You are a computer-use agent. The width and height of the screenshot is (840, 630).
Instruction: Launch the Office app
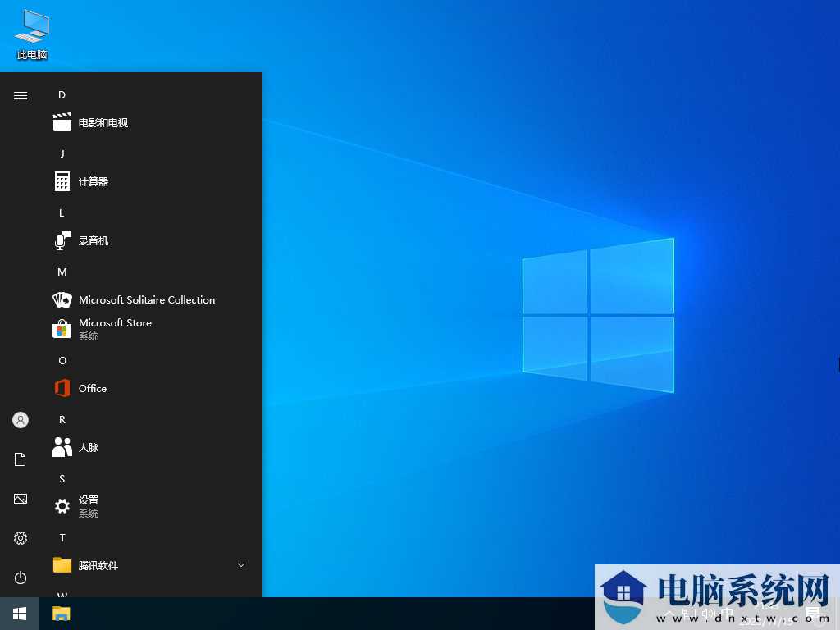pos(152,388)
